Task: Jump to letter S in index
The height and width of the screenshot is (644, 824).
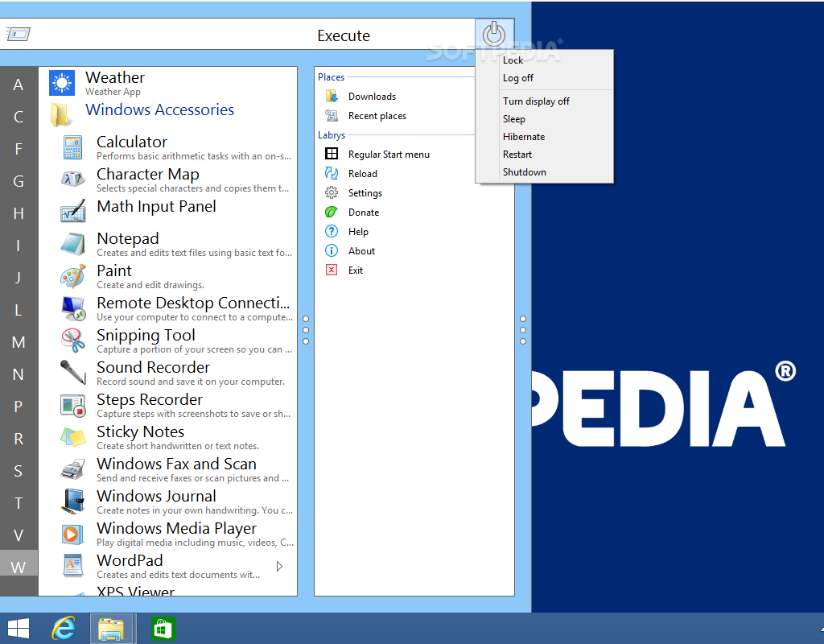Action: point(19,471)
